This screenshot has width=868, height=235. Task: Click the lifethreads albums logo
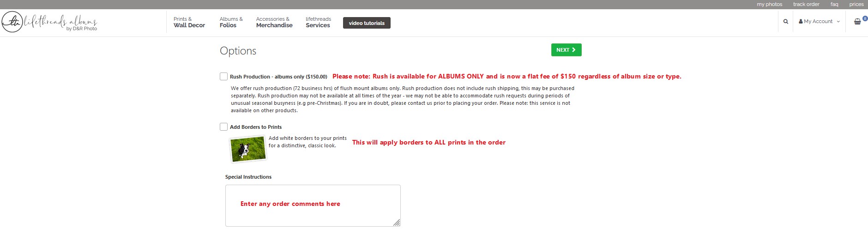pyautogui.click(x=49, y=22)
